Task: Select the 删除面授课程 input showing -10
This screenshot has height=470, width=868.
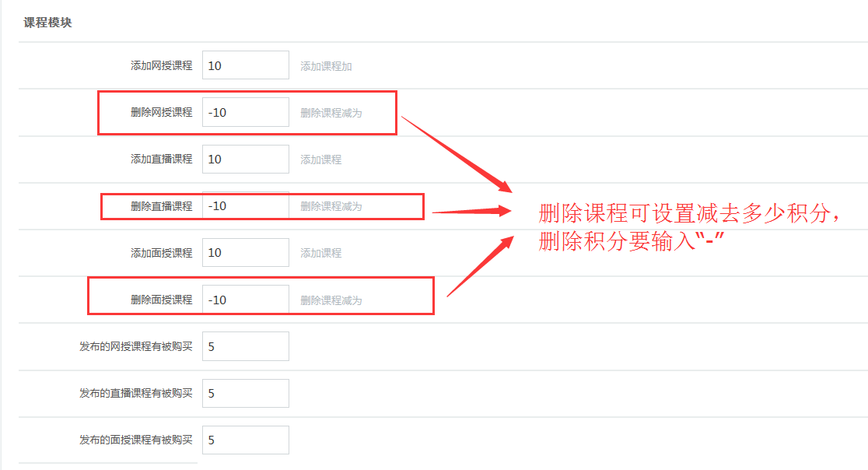Action: coord(245,299)
